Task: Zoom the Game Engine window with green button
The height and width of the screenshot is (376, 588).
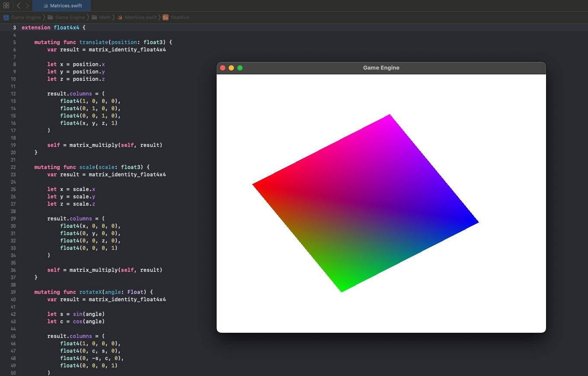Action: (240, 68)
